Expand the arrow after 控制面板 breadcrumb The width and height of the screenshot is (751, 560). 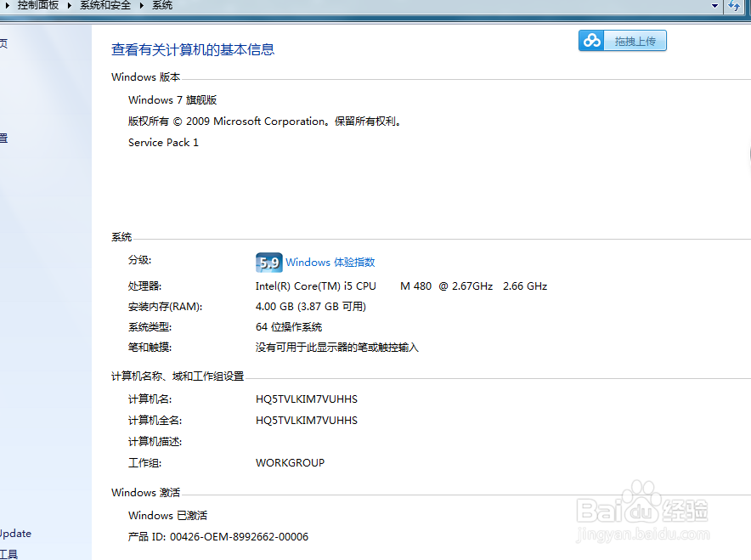[69, 6]
